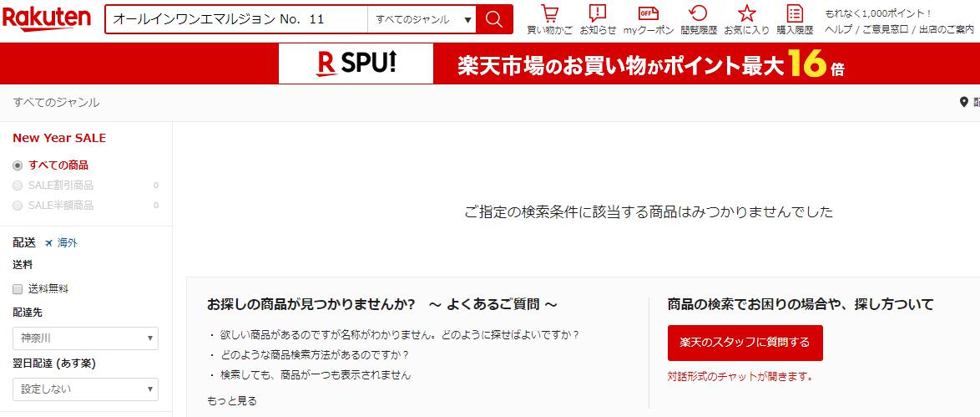Open the ご意見窓口 link
Image resolution: width=980 pixels, height=417 pixels.
pos(885,28)
